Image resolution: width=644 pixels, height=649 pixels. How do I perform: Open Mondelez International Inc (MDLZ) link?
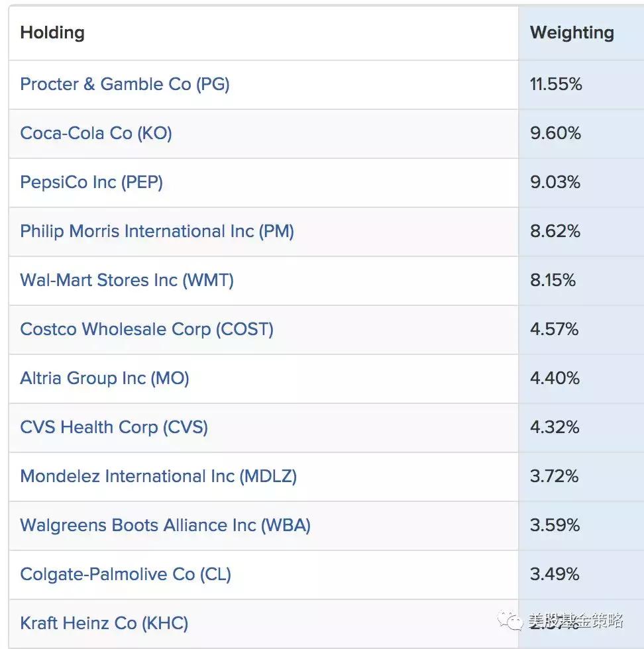point(158,477)
